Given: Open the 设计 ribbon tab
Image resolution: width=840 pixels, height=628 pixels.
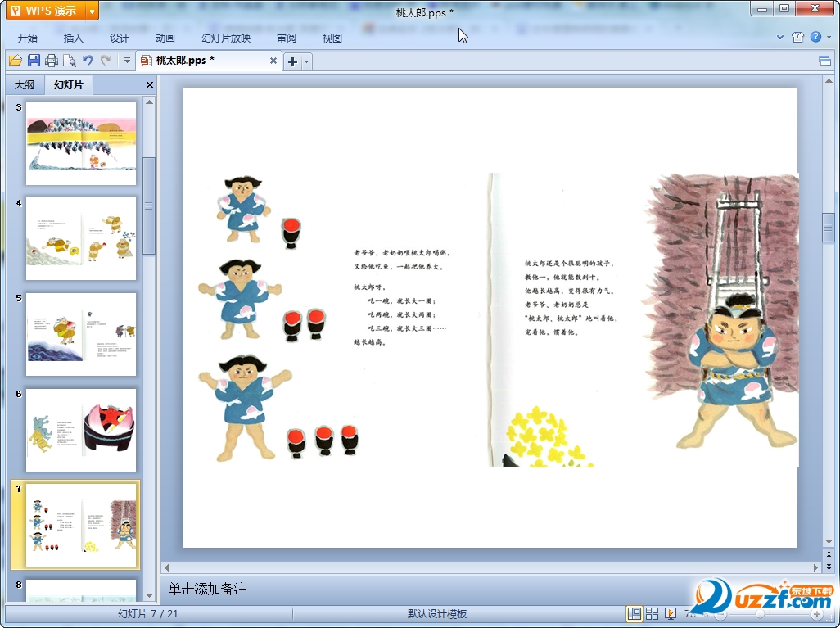Looking at the screenshot, I should (119, 38).
